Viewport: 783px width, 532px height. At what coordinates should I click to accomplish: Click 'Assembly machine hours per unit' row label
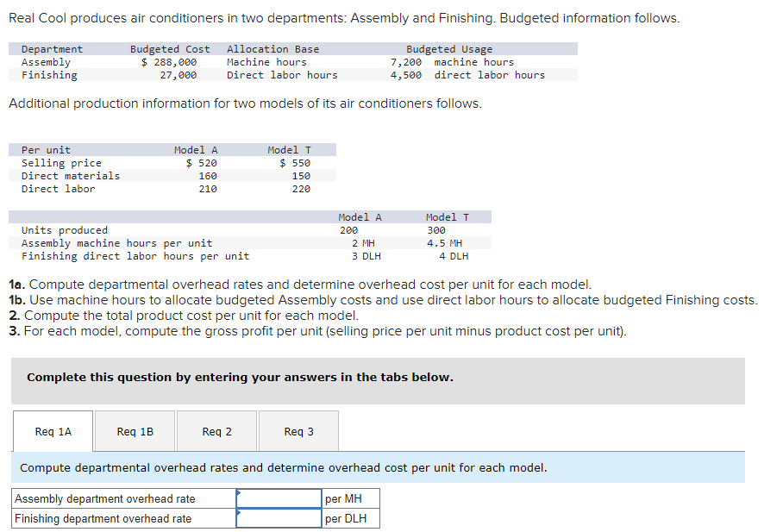117,243
